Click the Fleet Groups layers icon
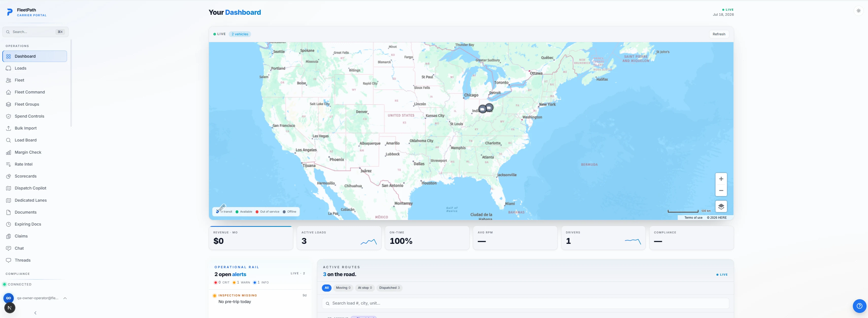868x318 pixels. coord(8,104)
